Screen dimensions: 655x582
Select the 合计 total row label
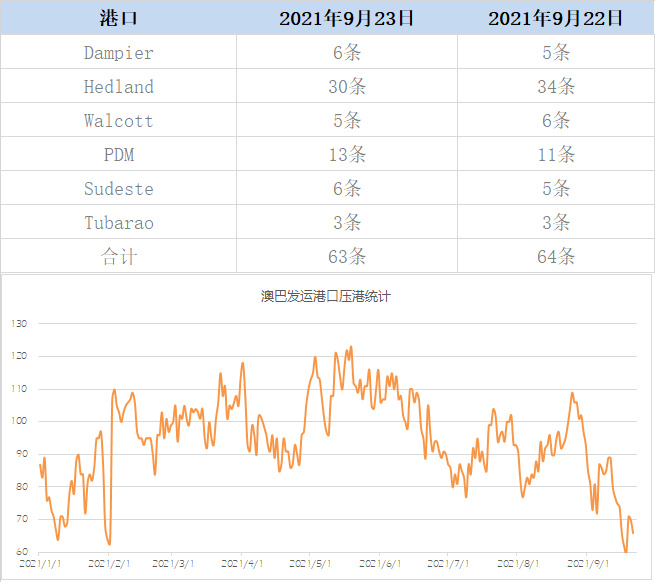click(119, 257)
